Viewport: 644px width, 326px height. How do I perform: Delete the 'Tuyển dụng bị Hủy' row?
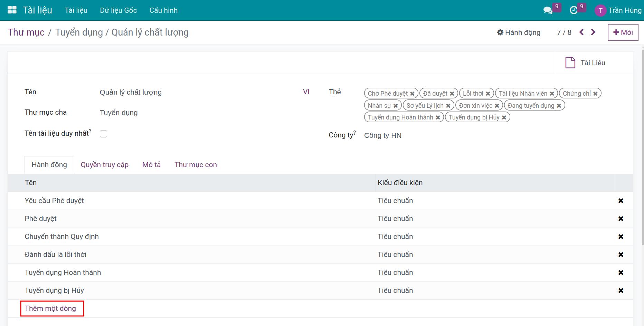[621, 290]
